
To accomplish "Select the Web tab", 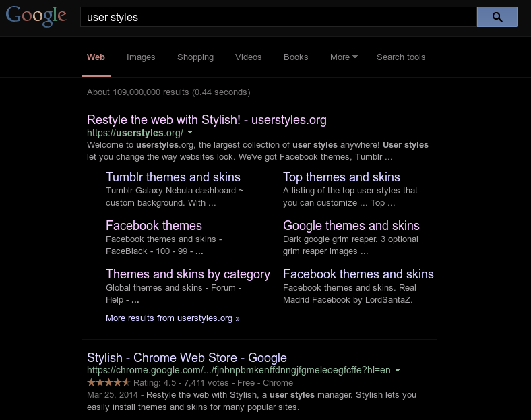I will click(96, 57).
